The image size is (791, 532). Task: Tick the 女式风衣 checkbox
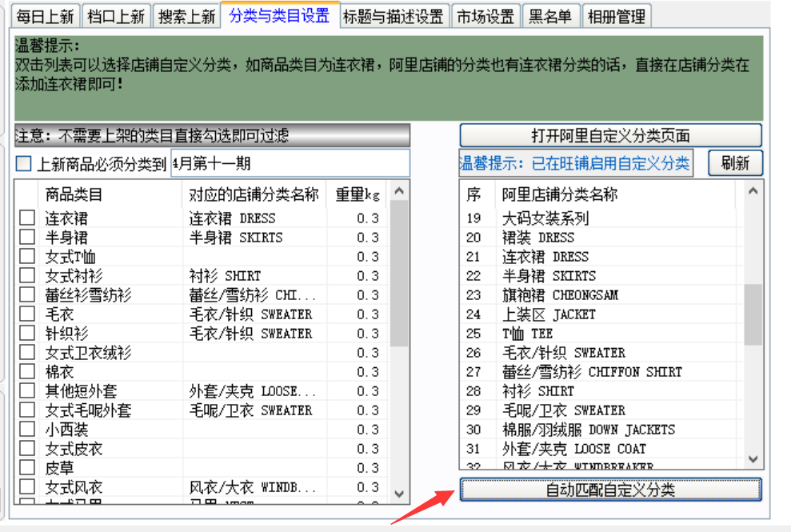tap(26, 486)
